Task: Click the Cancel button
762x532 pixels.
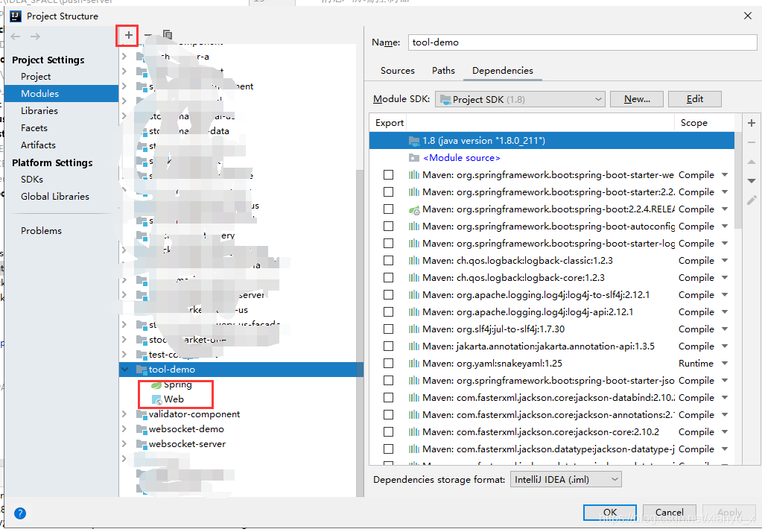Action: point(669,512)
